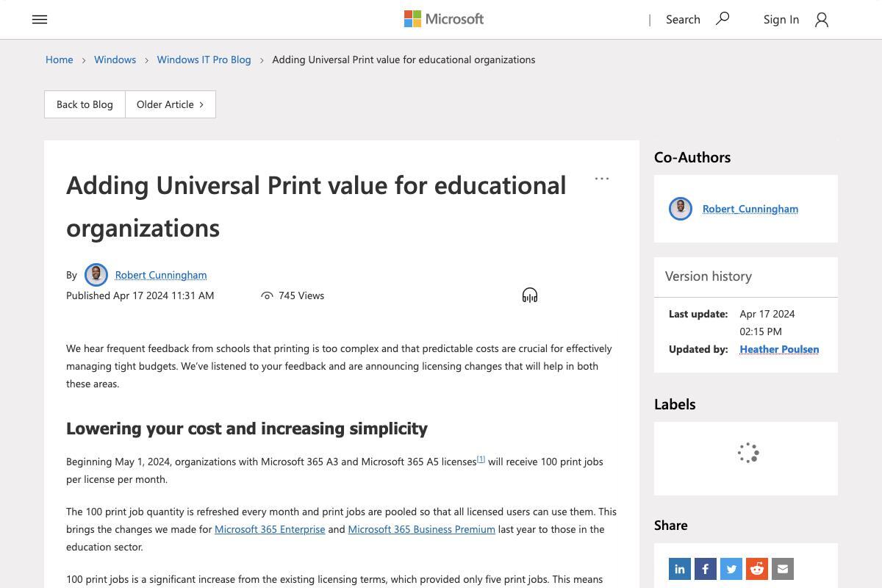Click the 'Last update:' label
882x588 pixels.
[698, 314]
